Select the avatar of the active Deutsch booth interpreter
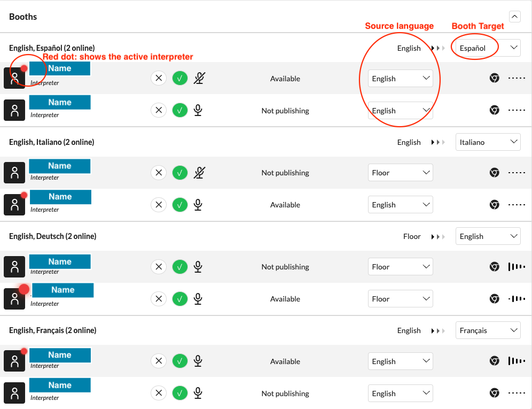 pos(14,299)
